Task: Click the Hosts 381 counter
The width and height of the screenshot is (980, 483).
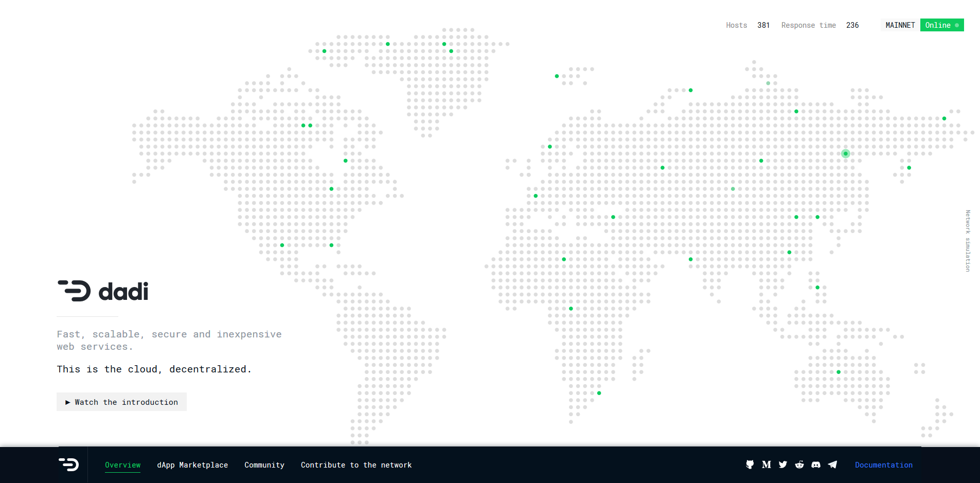Action: (748, 25)
